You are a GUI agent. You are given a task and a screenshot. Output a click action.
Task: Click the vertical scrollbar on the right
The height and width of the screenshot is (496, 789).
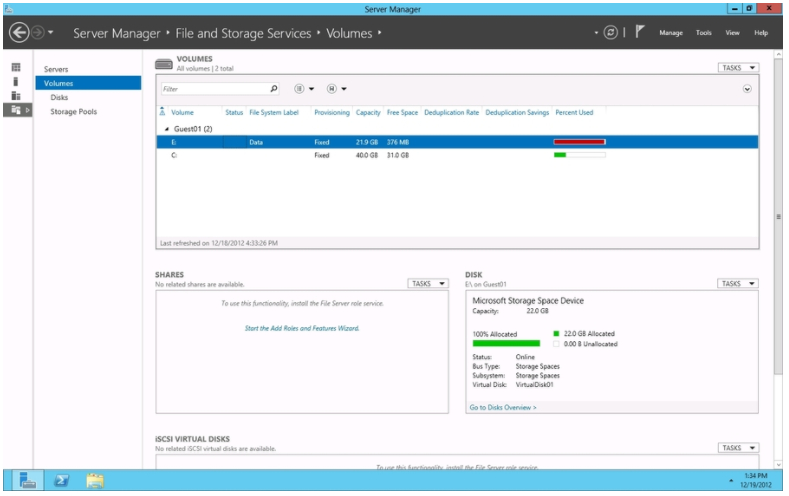point(778,216)
